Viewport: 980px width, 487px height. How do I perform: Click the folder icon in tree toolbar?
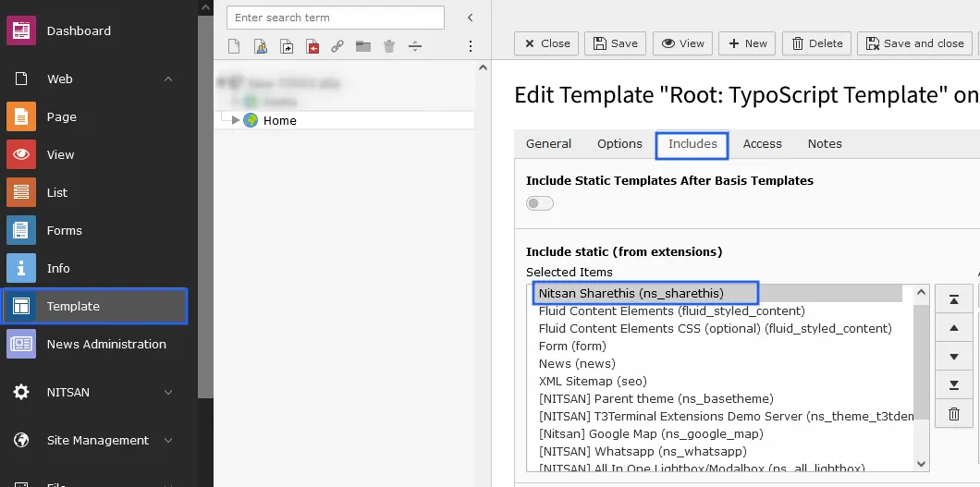click(363, 46)
